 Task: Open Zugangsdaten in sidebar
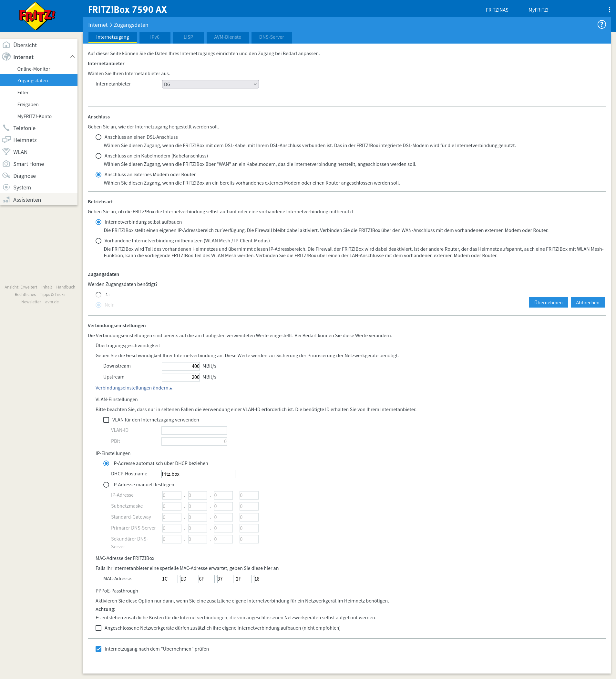click(39, 80)
